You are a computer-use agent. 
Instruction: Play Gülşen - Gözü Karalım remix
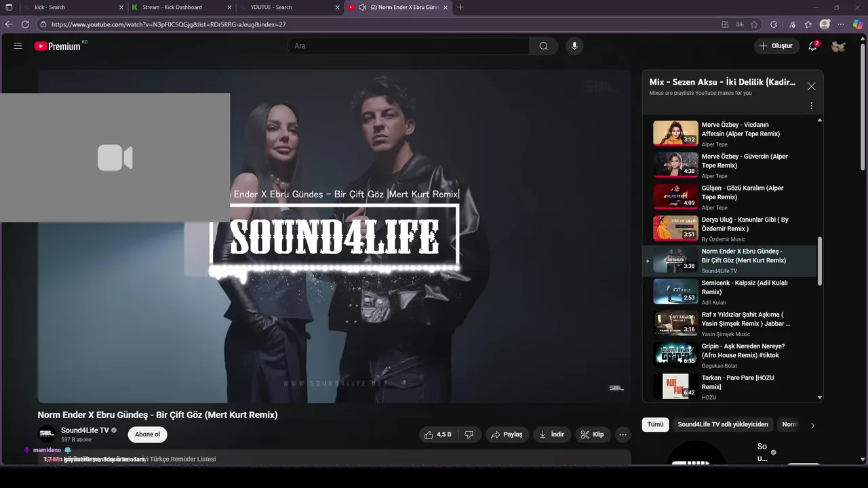pos(729,197)
